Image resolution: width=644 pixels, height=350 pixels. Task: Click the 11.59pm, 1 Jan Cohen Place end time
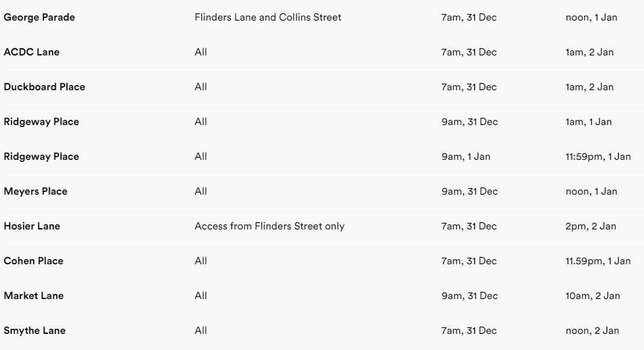598,261
